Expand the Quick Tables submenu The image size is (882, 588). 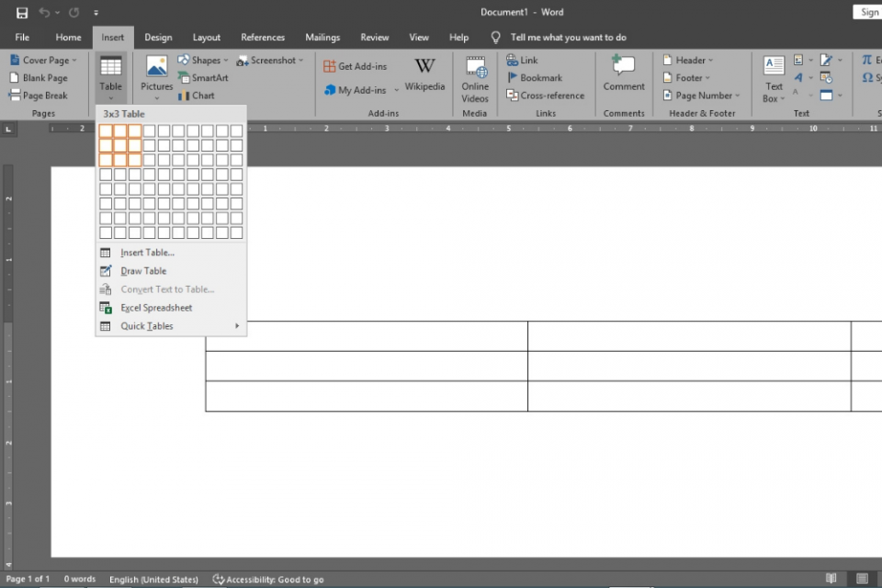[x=171, y=326]
